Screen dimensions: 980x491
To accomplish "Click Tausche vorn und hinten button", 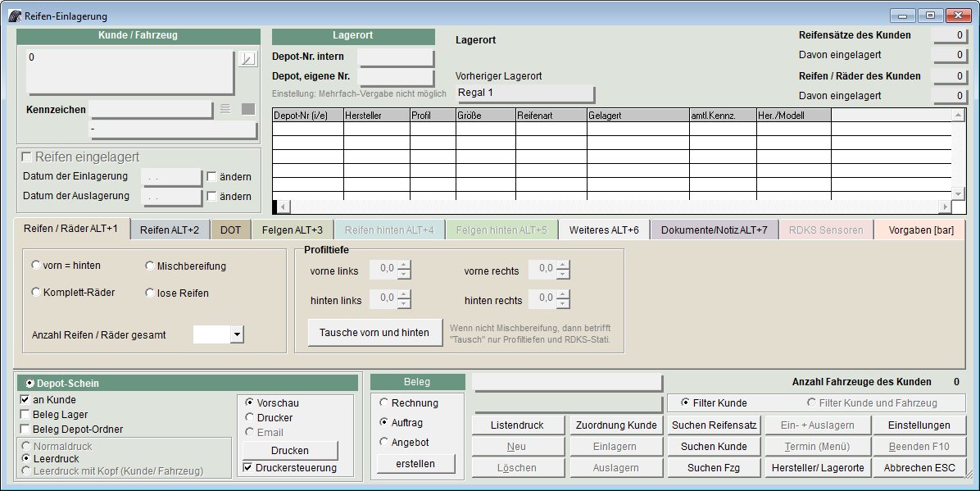I will click(374, 333).
